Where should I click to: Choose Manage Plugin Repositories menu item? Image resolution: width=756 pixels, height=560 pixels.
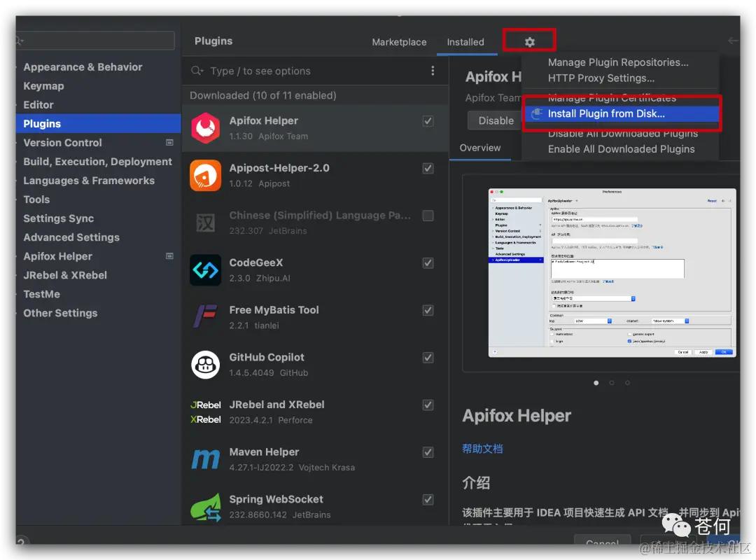pyautogui.click(x=618, y=62)
